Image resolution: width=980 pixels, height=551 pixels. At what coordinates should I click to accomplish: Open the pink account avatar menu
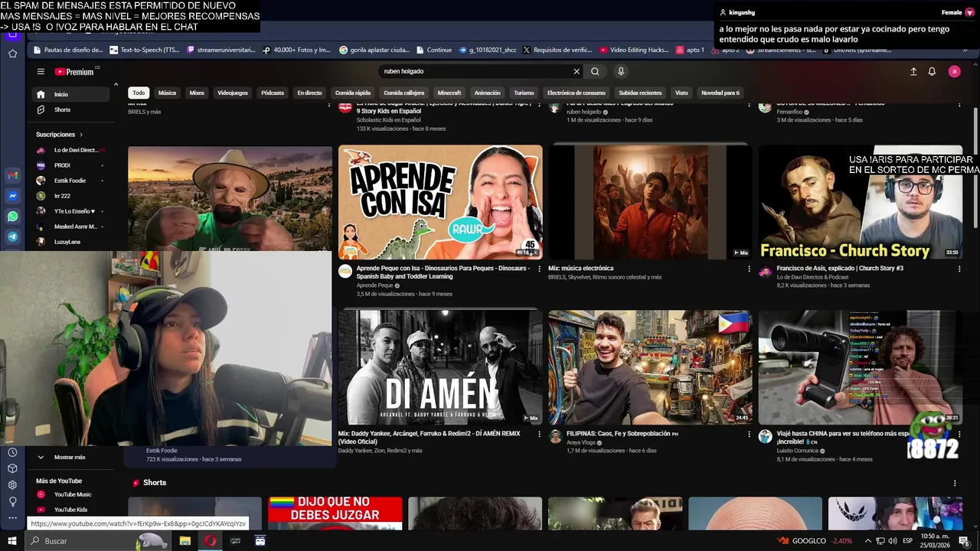[x=954, y=71]
